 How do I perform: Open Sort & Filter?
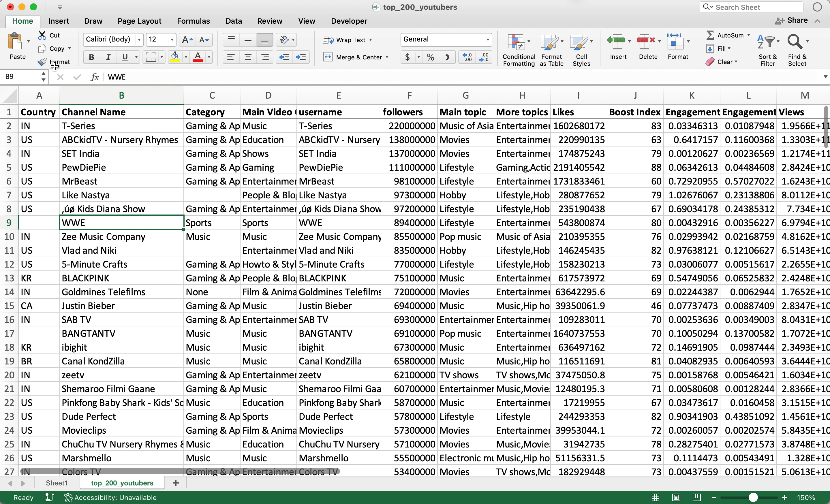click(767, 50)
